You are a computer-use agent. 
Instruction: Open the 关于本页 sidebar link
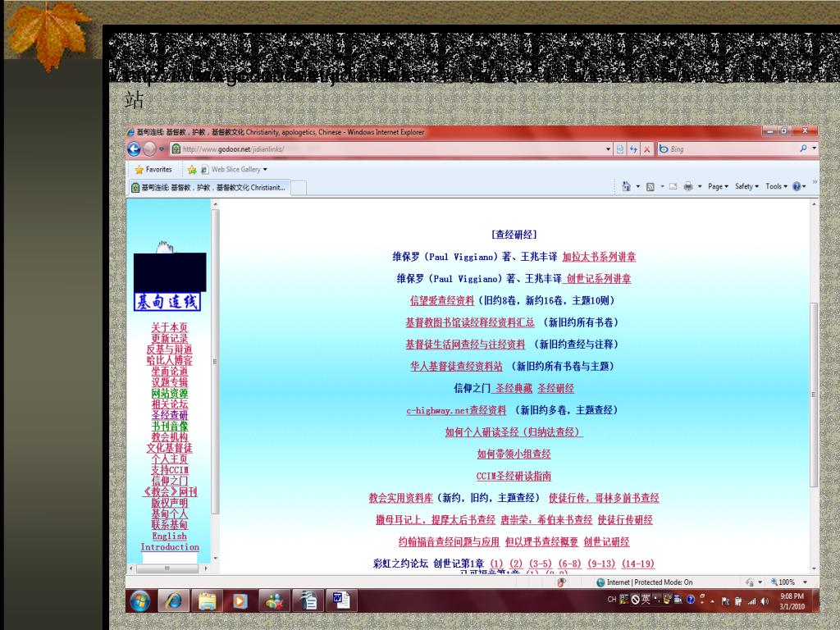tap(169, 326)
